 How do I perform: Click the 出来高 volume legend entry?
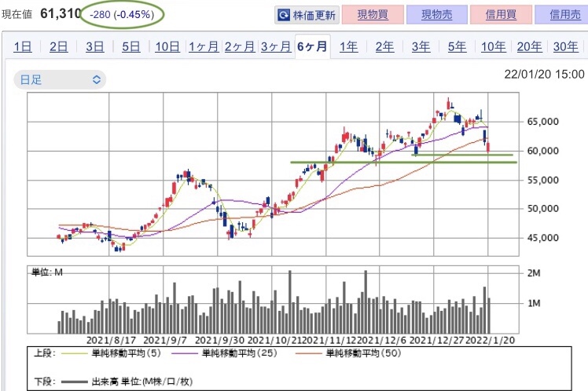127,382
